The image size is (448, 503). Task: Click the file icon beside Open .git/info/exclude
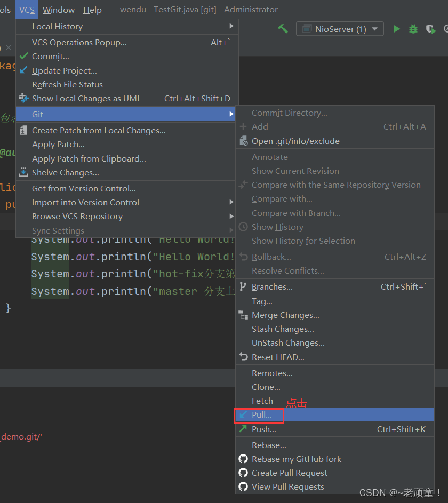click(x=244, y=141)
